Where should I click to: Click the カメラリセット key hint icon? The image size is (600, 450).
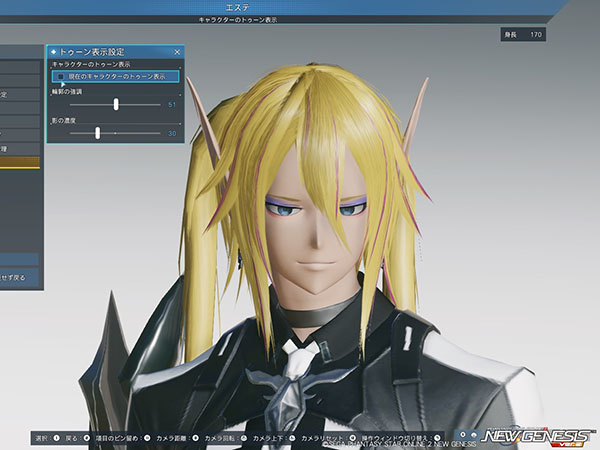click(x=352, y=438)
